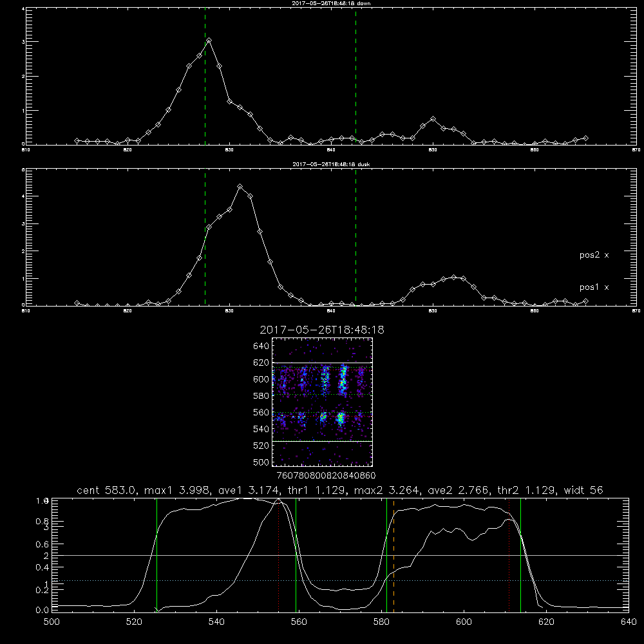The image size is (644, 644).
Task: Click the highest peak diamond in dusk plot
Action: coord(240,187)
